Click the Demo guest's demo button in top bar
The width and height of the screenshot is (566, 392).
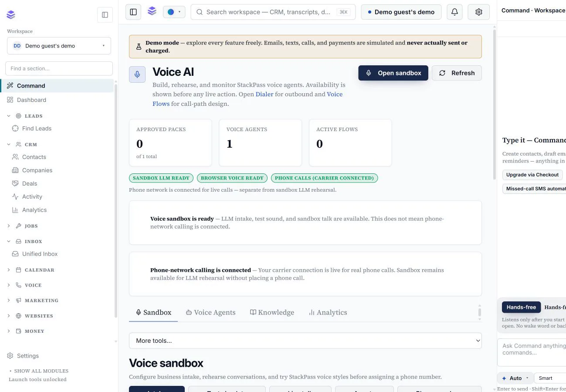coord(401,12)
